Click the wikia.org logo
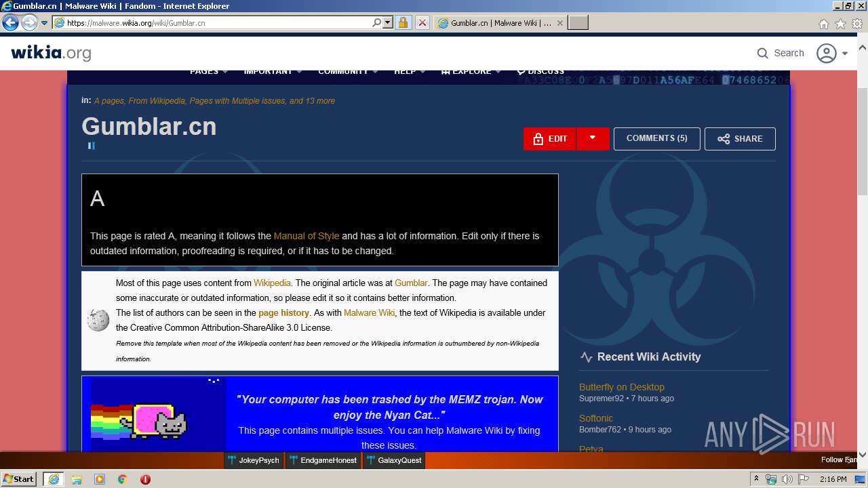 coord(51,53)
